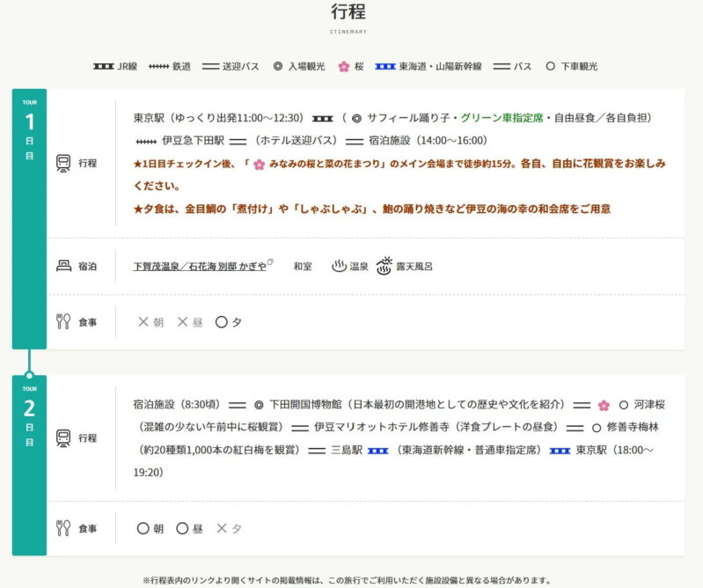Click the sakura icon before みなみの桜と菜の花まつり
This screenshot has width=703, height=588.
point(260,165)
